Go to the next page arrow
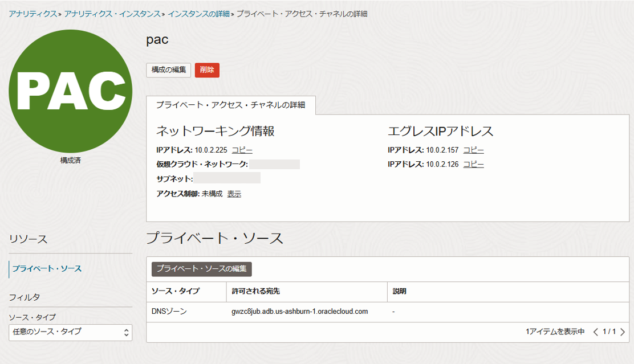634x364 pixels. pyautogui.click(x=623, y=332)
